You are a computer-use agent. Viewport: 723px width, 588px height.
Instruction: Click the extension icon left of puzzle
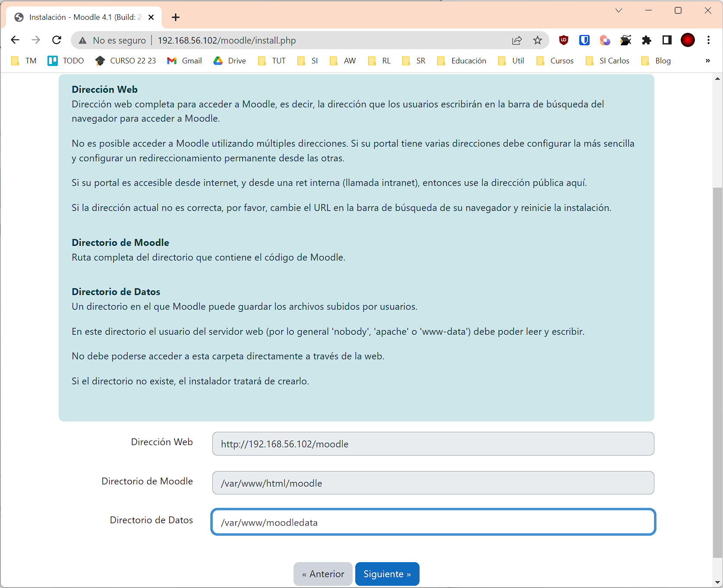[626, 40]
